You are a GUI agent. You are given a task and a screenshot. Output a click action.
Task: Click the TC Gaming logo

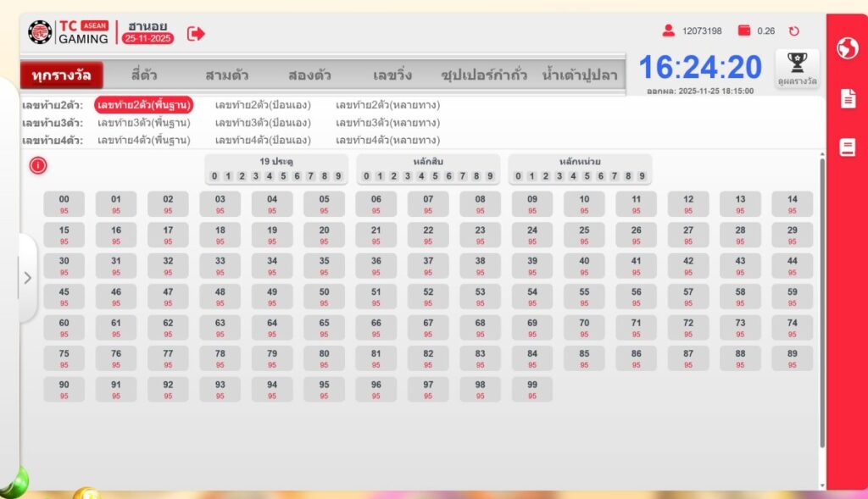click(69, 32)
